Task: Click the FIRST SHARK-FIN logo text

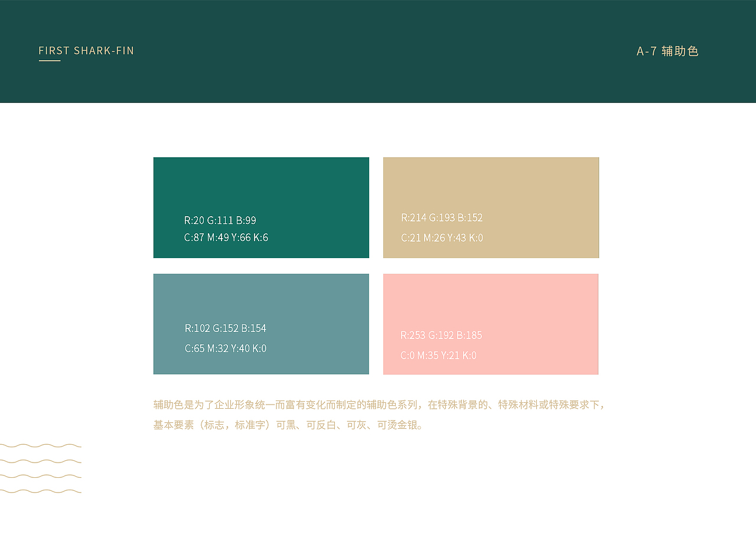Action: coord(86,50)
